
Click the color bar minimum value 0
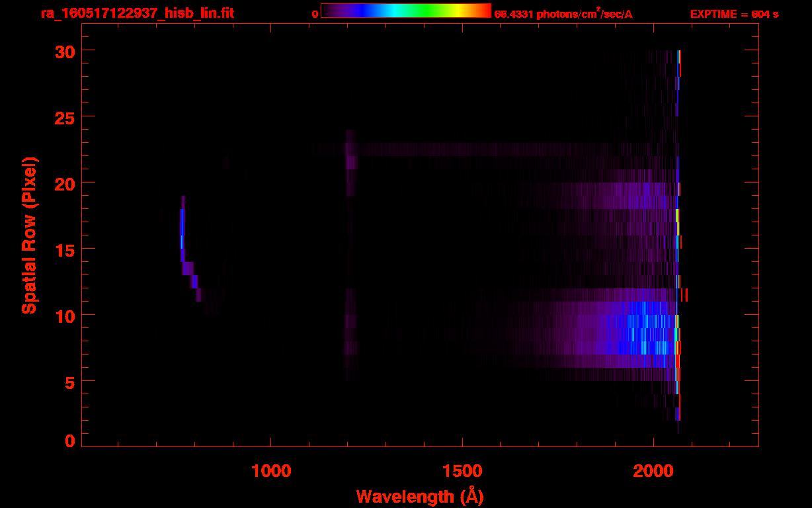[x=315, y=14]
